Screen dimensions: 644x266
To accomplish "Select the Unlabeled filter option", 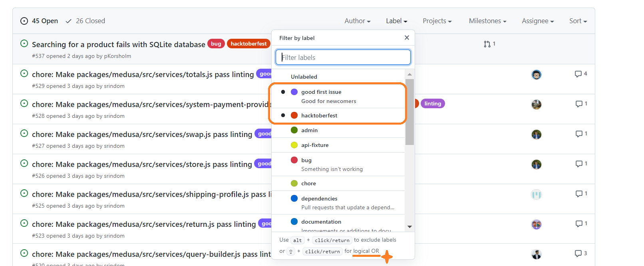I will (338, 77).
